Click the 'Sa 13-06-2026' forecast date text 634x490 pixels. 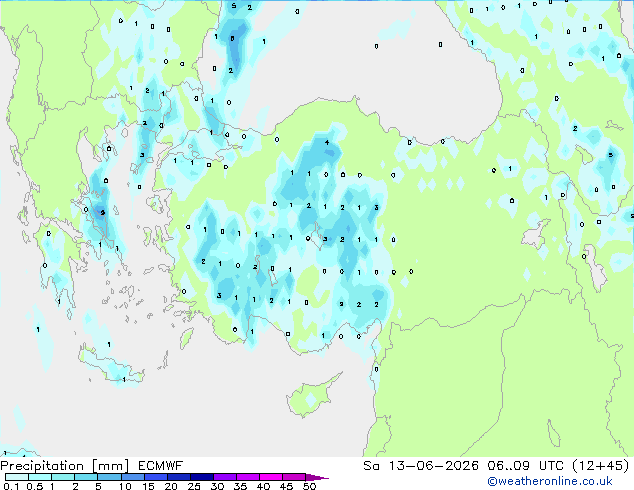[x=421, y=466]
